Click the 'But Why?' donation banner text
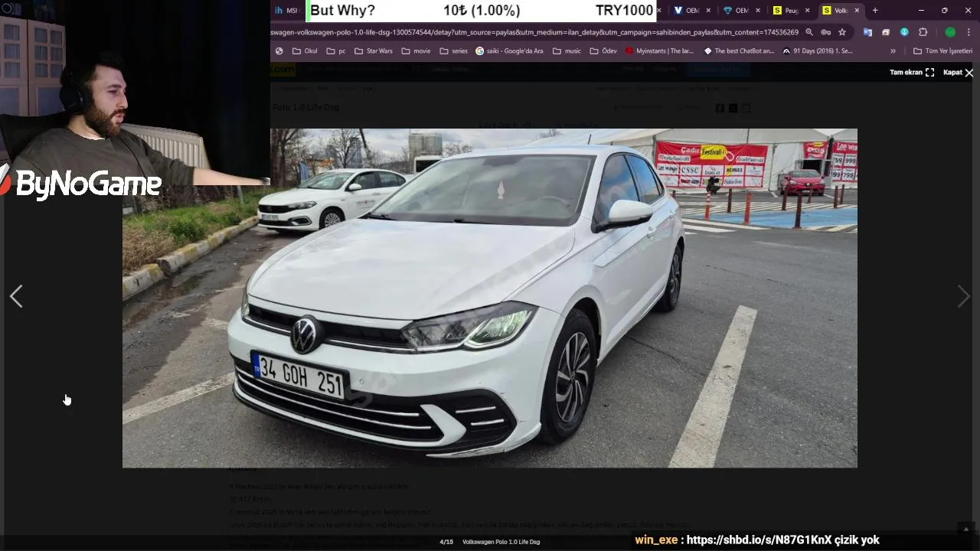This screenshot has width=980, height=551. (x=342, y=11)
